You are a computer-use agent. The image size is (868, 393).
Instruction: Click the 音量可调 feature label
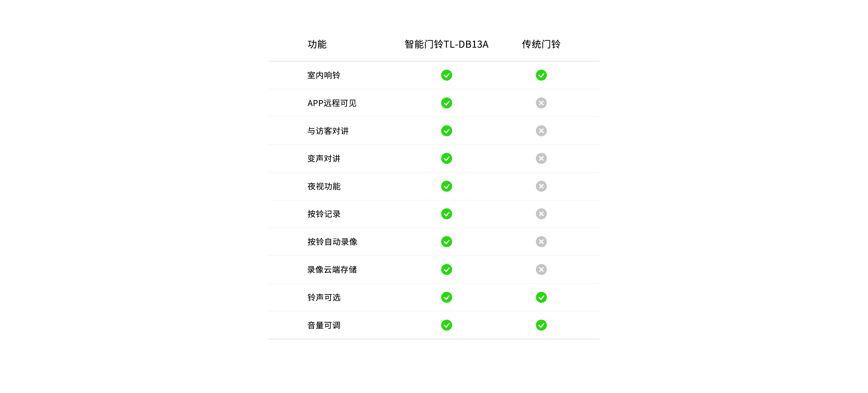(x=324, y=325)
